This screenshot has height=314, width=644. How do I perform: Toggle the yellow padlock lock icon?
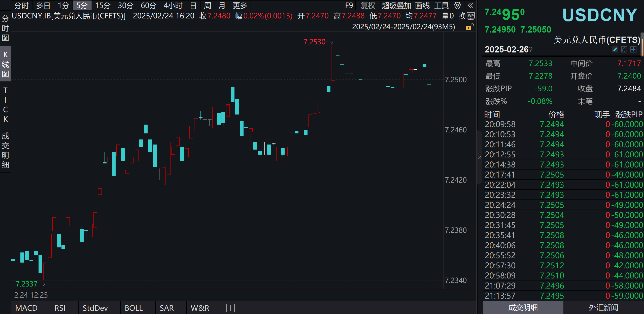[469, 27]
